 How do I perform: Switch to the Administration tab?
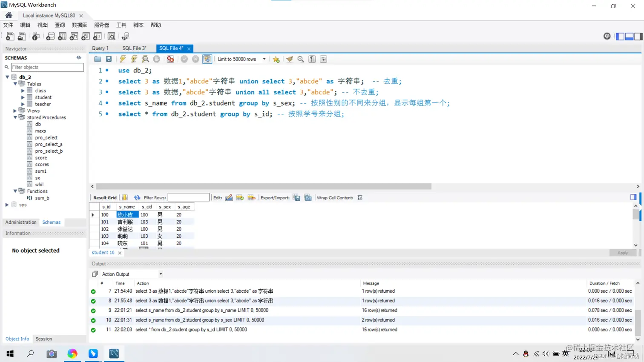pos(21,222)
